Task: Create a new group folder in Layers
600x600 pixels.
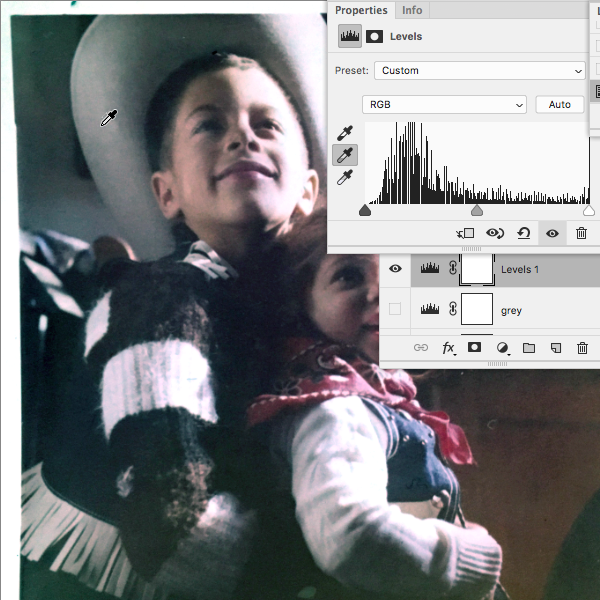Action: (529, 348)
